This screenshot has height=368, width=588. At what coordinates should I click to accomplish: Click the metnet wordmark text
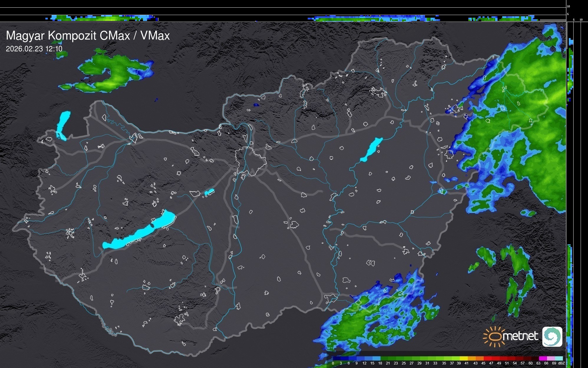(x=521, y=336)
